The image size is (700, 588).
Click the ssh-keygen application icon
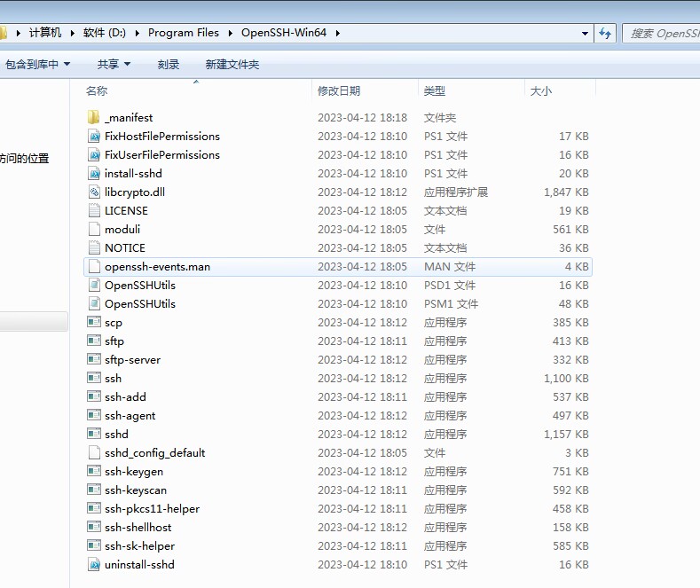(x=94, y=471)
